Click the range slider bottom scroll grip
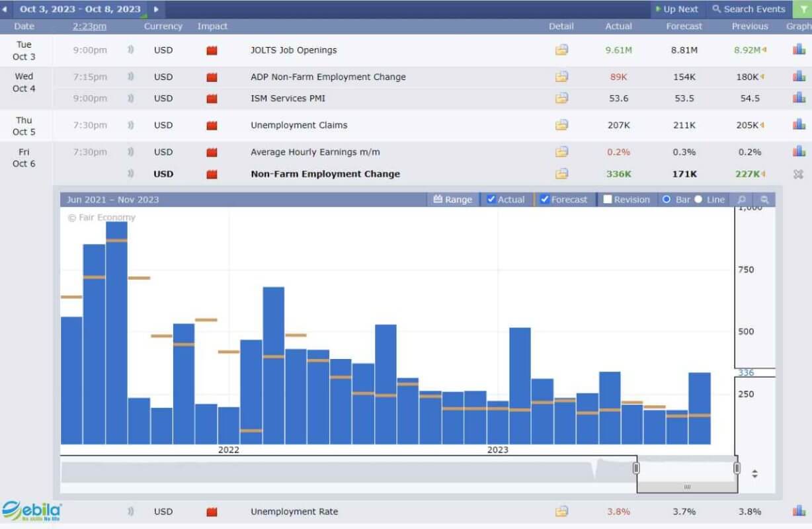Image resolution: width=812 pixels, height=529 pixels. tap(687, 487)
